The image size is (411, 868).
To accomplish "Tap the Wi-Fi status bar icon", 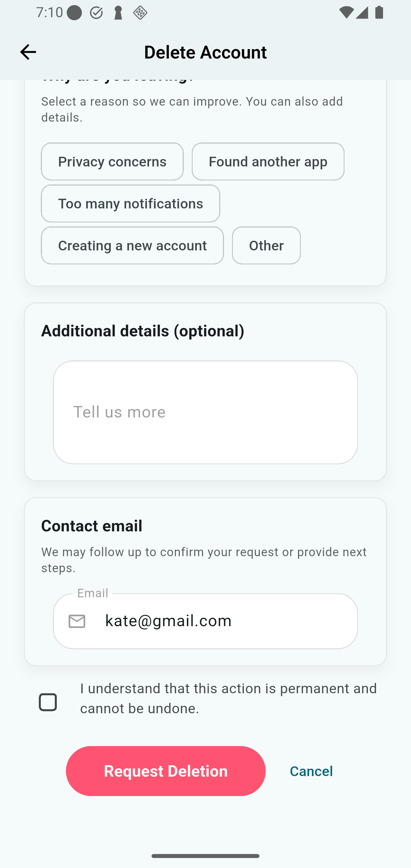I will tap(346, 13).
